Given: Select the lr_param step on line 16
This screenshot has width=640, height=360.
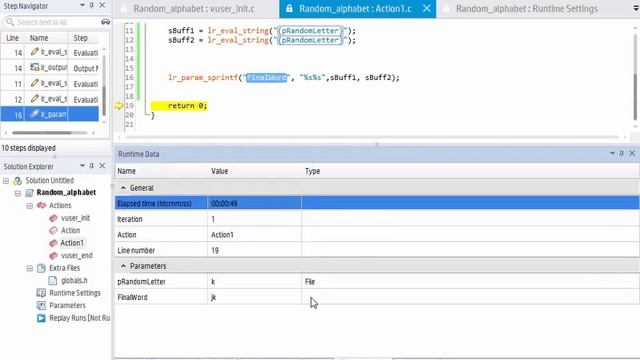Looking at the screenshot, I should coord(50,114).
